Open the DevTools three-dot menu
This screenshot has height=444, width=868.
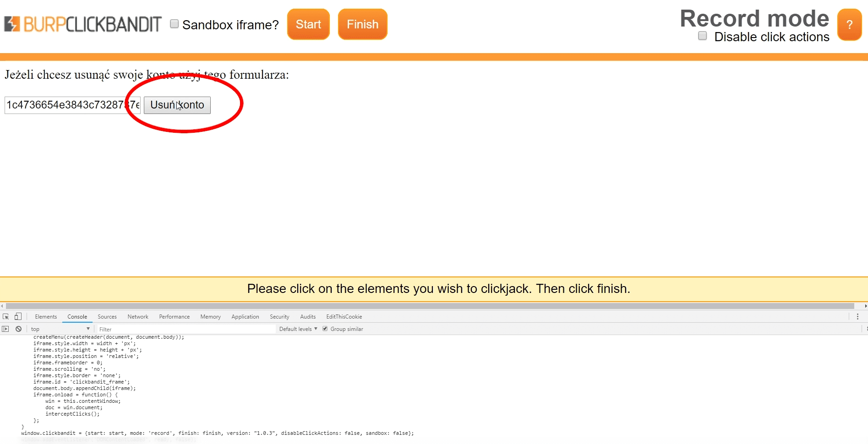pos(857,317)
